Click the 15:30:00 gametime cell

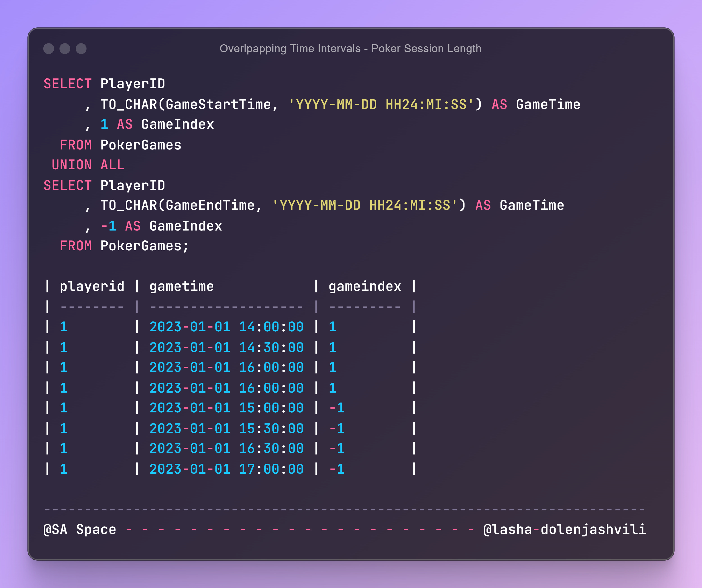tap(226, 428)
